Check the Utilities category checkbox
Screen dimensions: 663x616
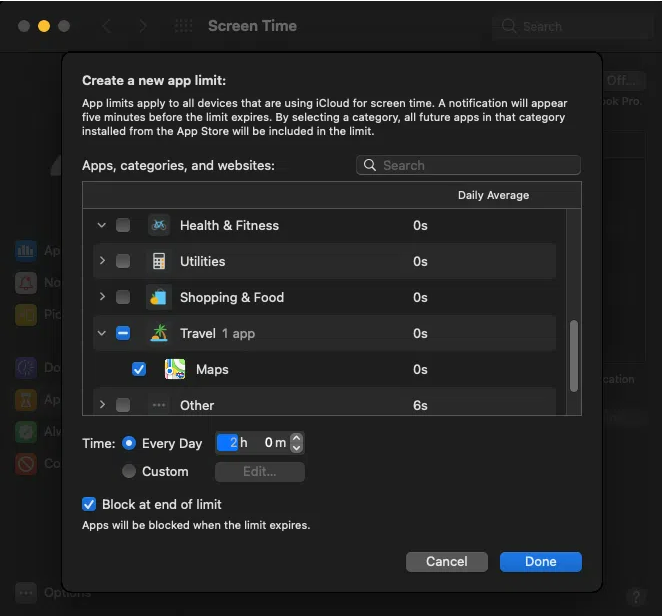pyautogui.click(x=123, y=261)
